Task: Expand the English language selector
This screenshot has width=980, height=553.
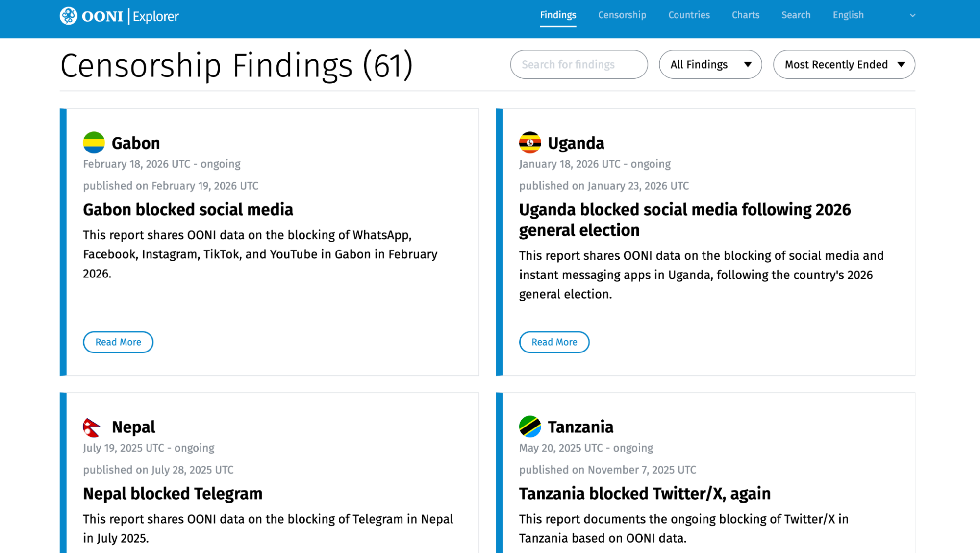Action: [873, 15]
